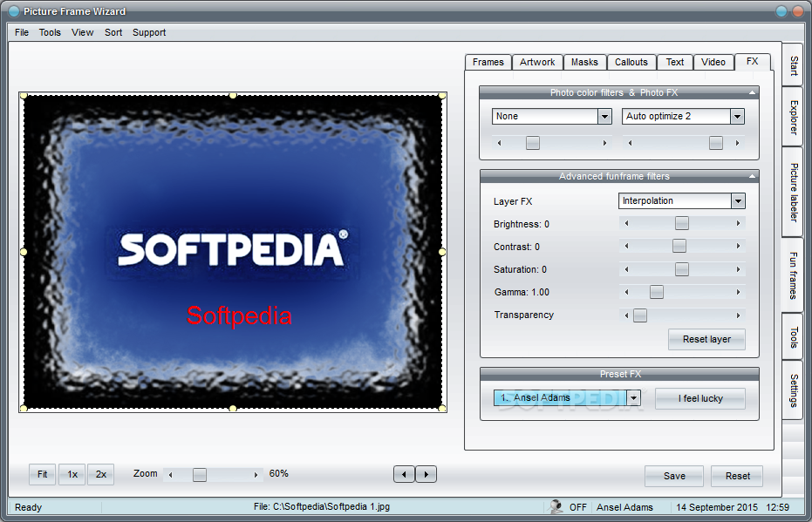Click the right-middle selection handle of image
Viewport: 812px width, 522px height.
pos(442,252)
